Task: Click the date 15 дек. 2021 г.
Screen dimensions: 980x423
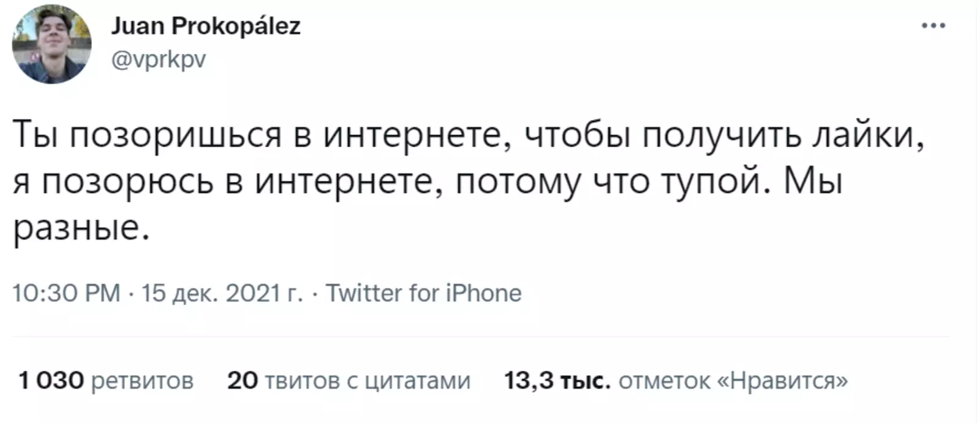Action: [x=222, y=293]
